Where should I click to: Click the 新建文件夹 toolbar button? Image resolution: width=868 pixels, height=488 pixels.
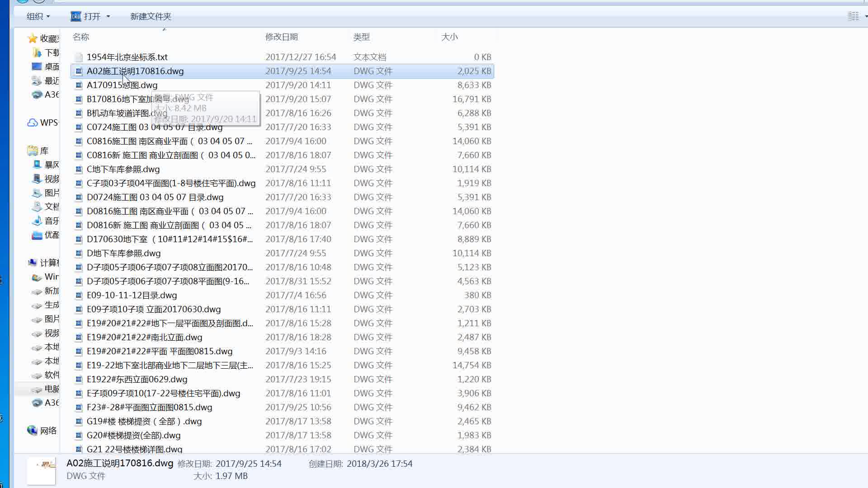[150, 16]
